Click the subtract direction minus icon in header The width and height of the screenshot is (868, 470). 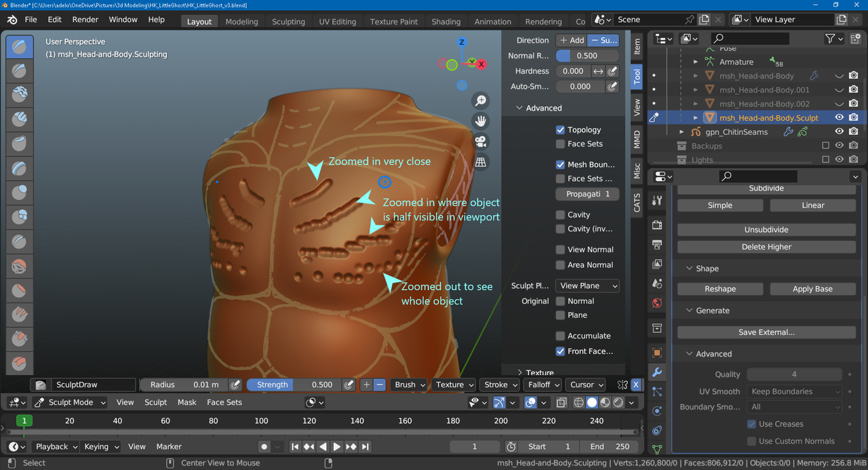pyautogui.click(x=380, y=385)
